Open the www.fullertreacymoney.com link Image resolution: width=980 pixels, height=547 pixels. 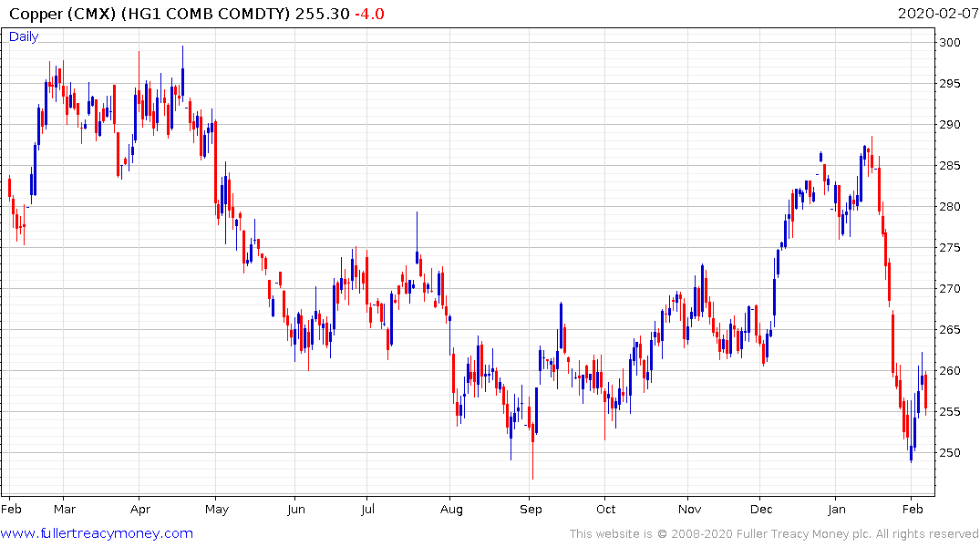coord(97,533)
